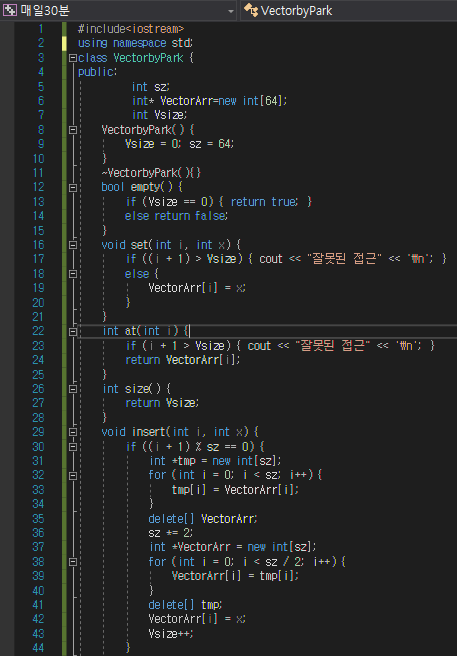Collapse the bool empty() function at line 12
457x656 pixels.
pyautogui.click(x=73, y=187)
